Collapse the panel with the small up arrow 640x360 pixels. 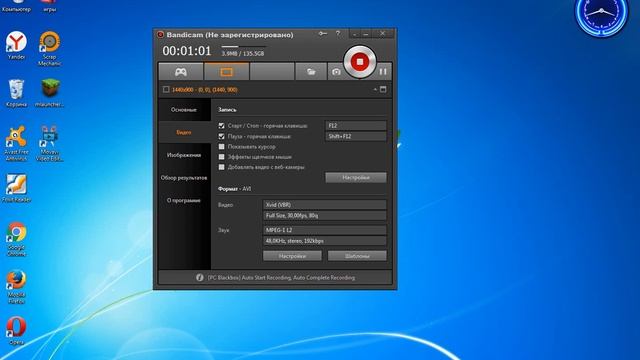375,89
